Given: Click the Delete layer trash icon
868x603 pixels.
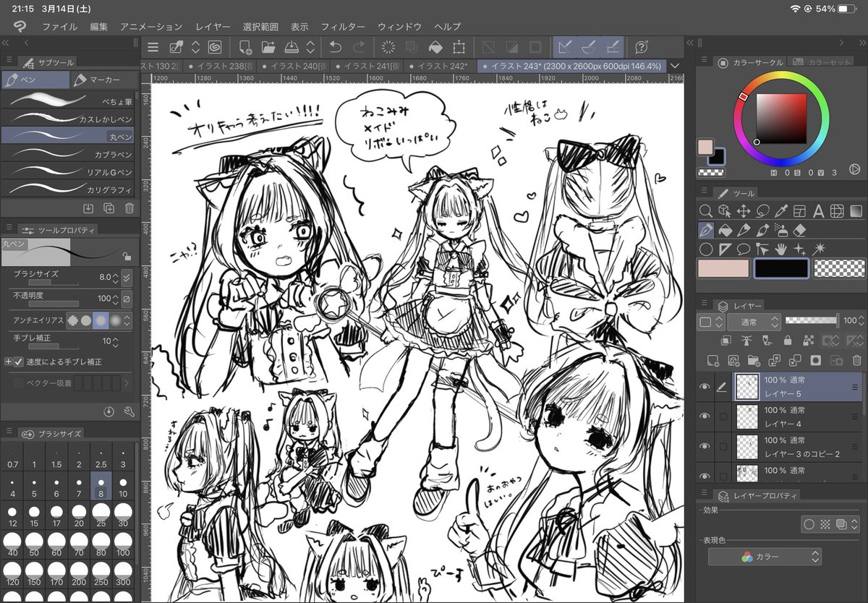Looking at the screenshot, I should click(857, 360).
